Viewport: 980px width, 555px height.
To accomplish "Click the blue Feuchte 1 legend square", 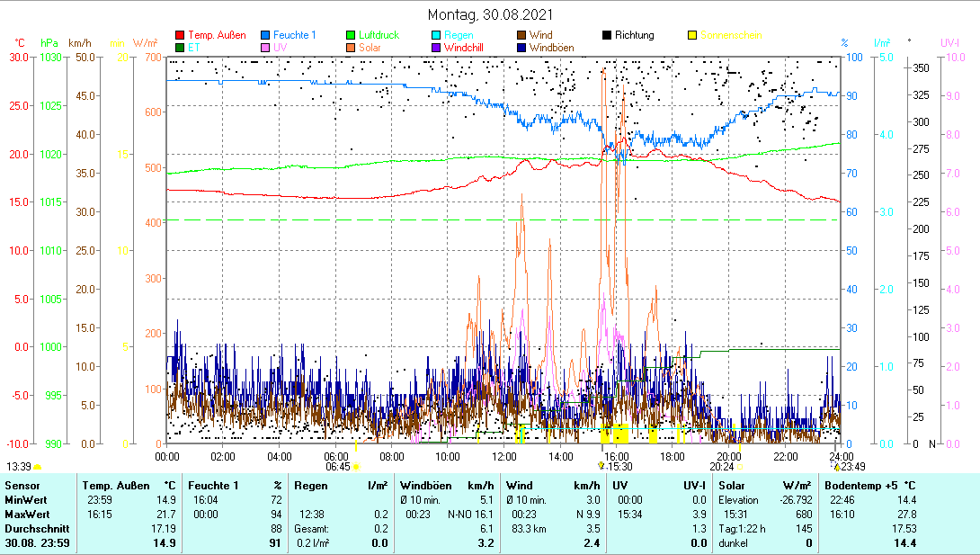I will pyautogui.click(x=265, y=35).
